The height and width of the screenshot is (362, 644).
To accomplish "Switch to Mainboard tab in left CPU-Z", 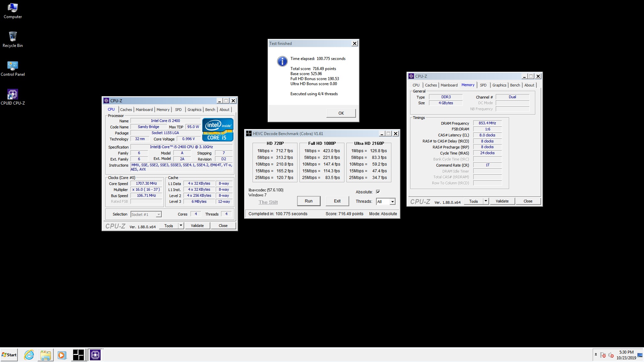I will (x=144, y=110).
